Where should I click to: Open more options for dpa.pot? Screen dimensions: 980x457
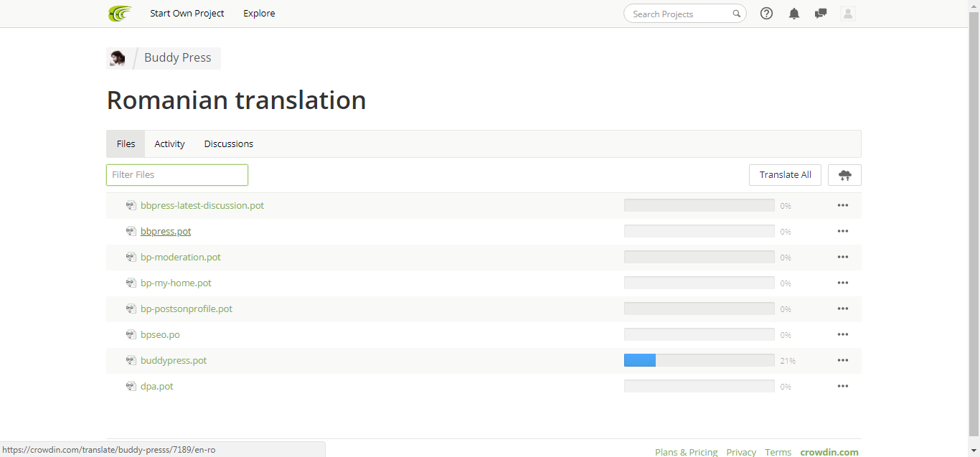843,386
